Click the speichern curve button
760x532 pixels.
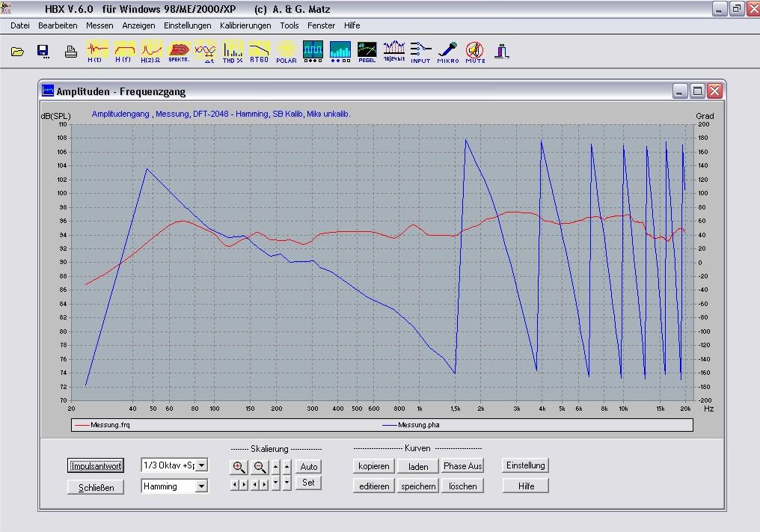pyautogui.click(x=418, y=486)
